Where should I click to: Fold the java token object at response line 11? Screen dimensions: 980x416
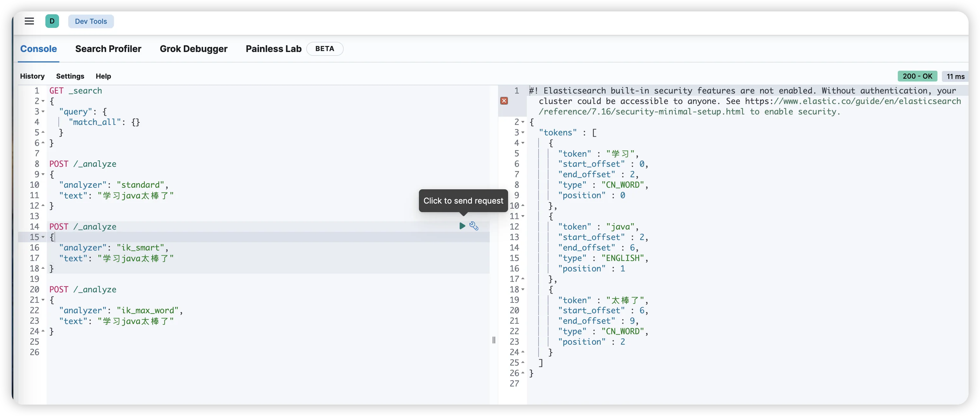[523, 216]
